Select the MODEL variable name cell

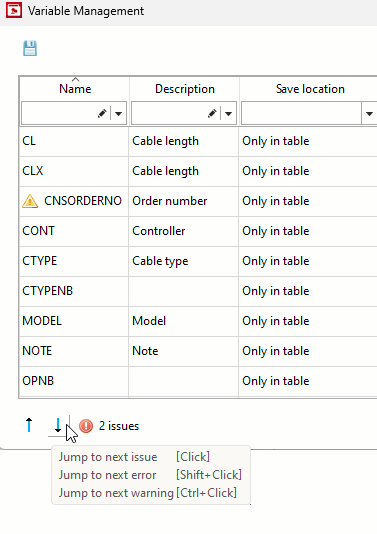[74, 321]
